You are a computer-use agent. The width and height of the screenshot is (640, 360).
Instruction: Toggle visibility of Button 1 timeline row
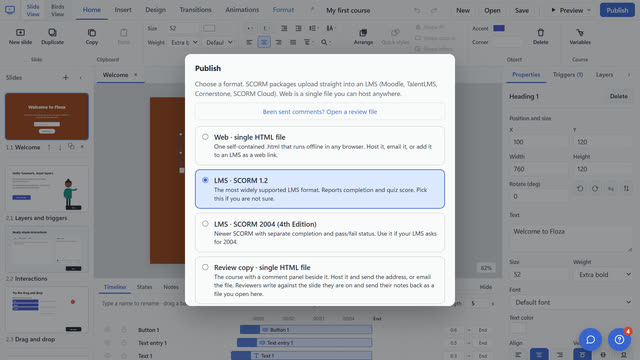107,329
